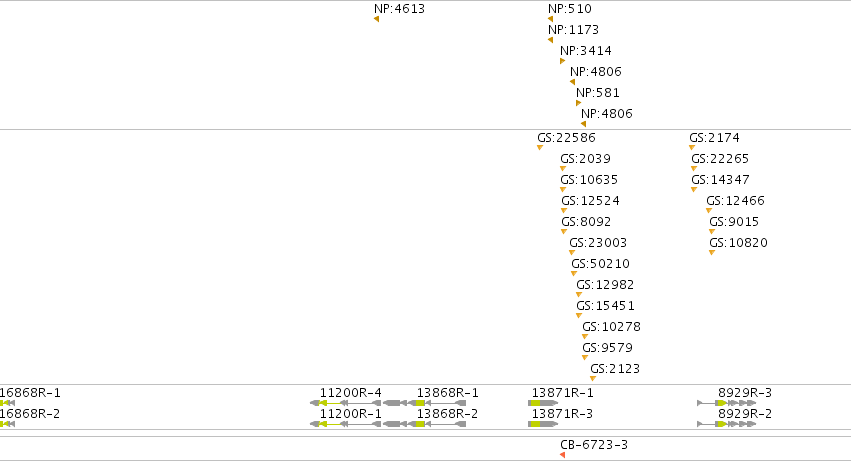Viewport: 851px width, 461px height.
Task: Select the 13868R-1 transcript label
Action: click(448, 393)
